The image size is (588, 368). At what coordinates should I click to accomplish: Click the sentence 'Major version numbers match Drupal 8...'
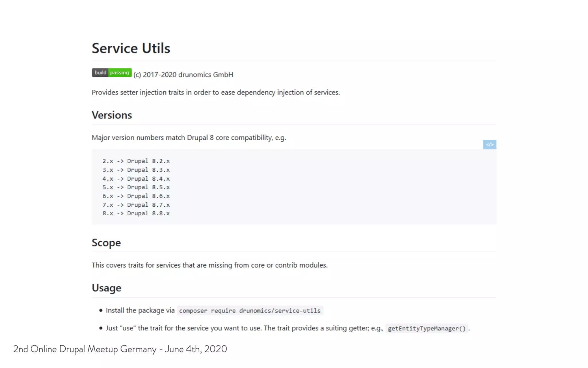point(189,138)
